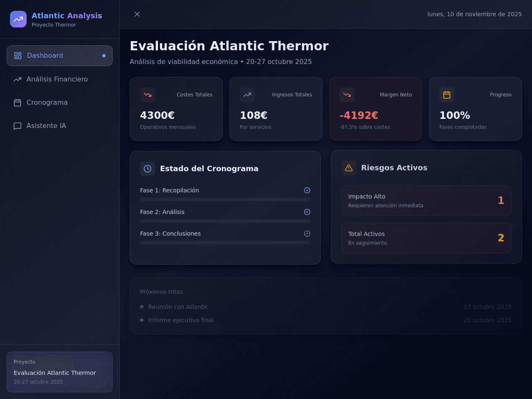The height and width of the screenshot is (399, 532).
Task: Go to Cronograma in the sidebar
Action: [x=59, y=102]
